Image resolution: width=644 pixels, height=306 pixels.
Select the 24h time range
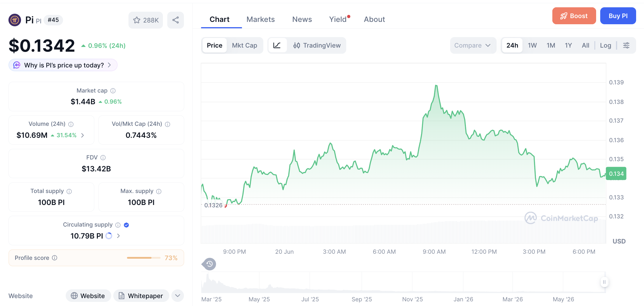click(x=512, y=45)
